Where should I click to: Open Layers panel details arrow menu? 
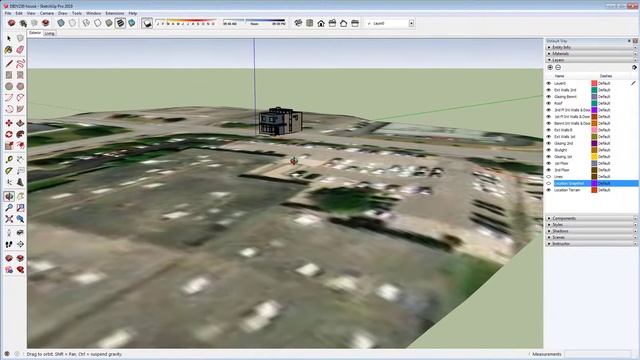tap(634, 67)
